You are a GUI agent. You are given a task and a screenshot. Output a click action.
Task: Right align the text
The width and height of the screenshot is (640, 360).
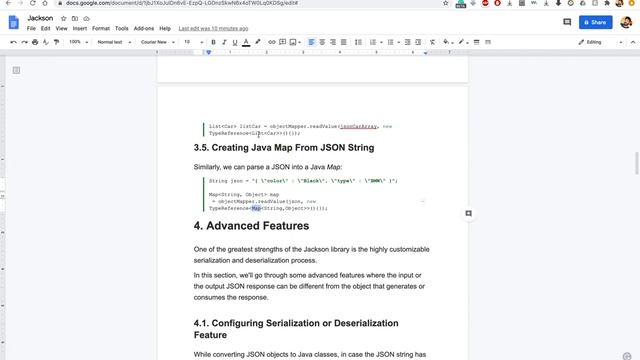[x=333, y=42]
